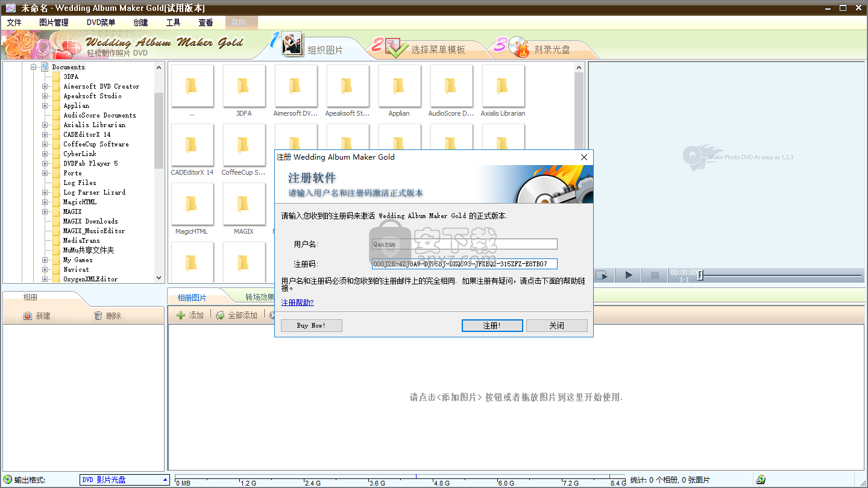Click the 全部添加 button
This screenshot has width=868, height=488.
click(237, 315)
